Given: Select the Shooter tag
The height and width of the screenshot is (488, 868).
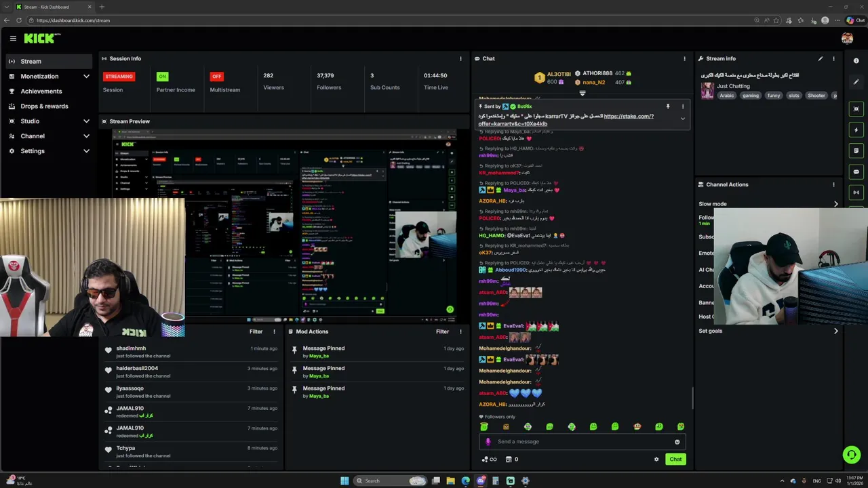Looking at the screenshot, I should (x=816, y=96).
